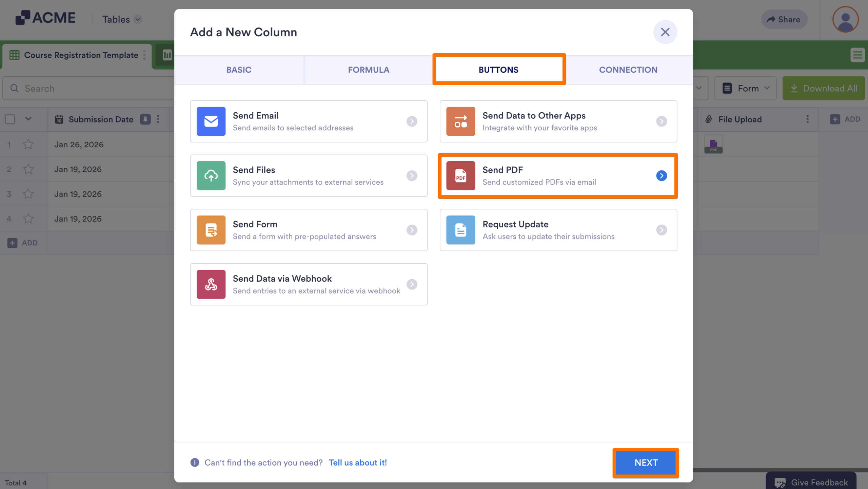Click the red Send PDF icon
The width and height of the screenshot is (868, 489).
point(460,175)
